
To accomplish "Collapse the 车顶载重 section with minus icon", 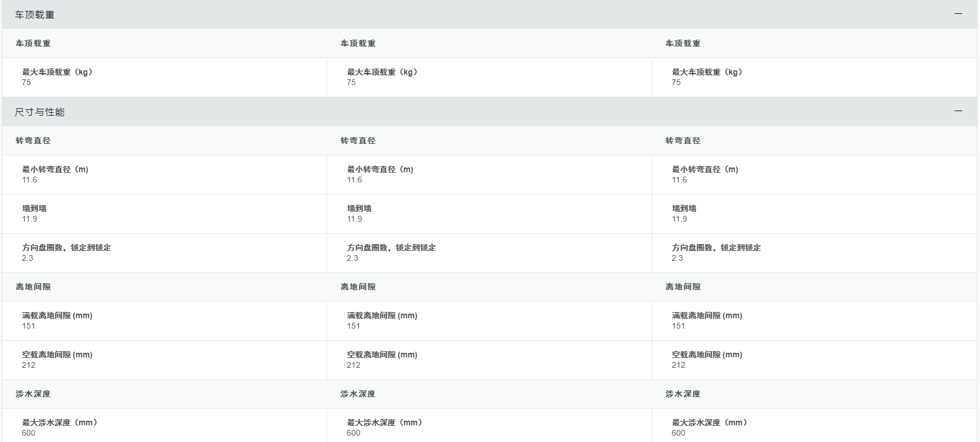I will click(958, 14).
